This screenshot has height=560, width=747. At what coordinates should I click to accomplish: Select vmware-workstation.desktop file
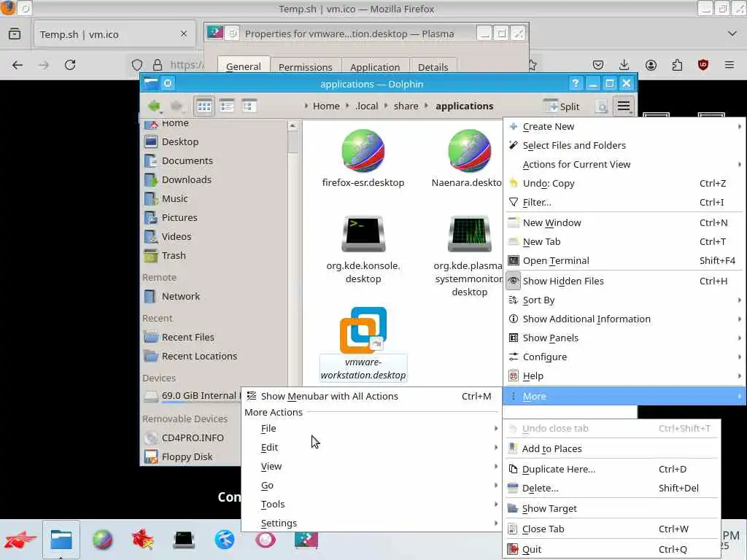coord(363,344)
